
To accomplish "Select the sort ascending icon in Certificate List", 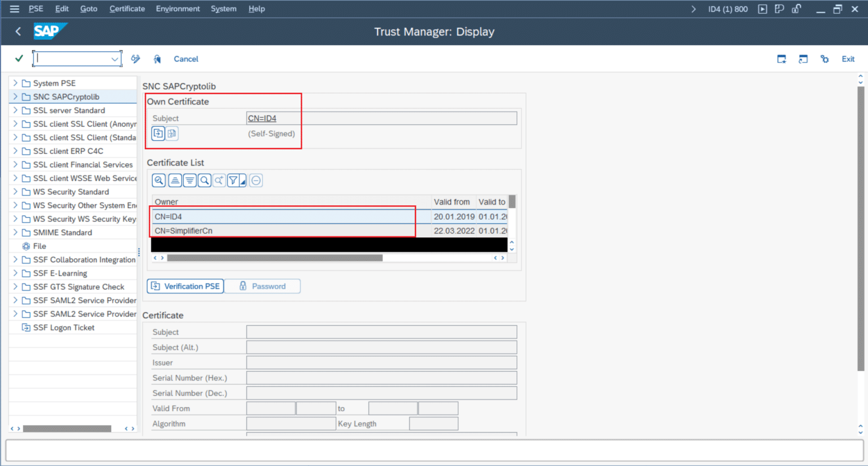I will [175, 180].
